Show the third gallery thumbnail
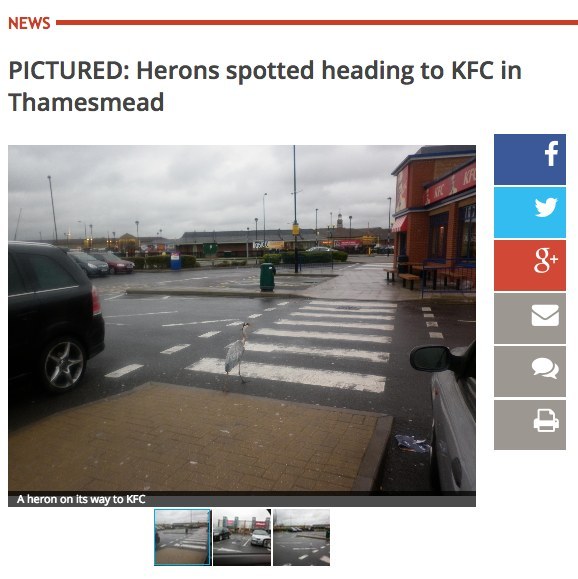 point(301,537)
